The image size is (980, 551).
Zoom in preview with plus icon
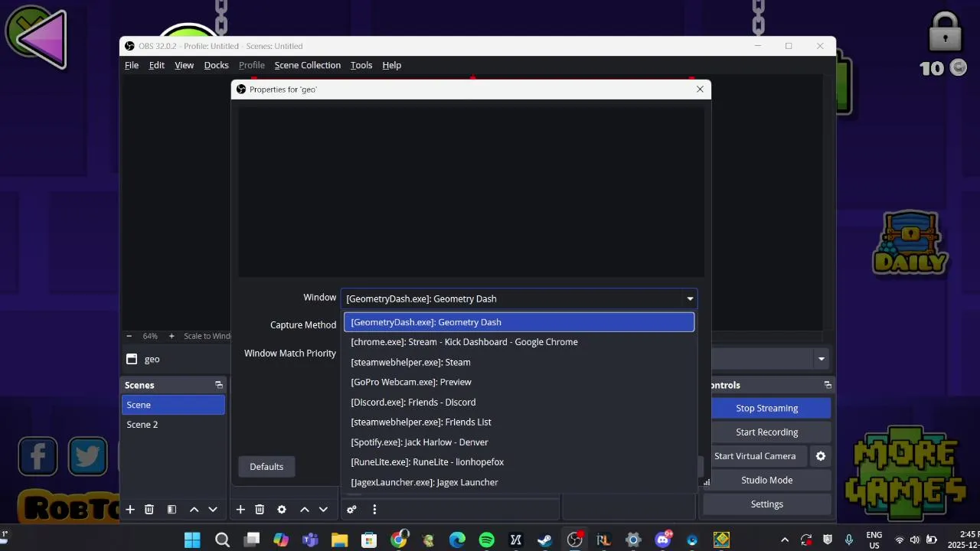(x=171, y=336)
